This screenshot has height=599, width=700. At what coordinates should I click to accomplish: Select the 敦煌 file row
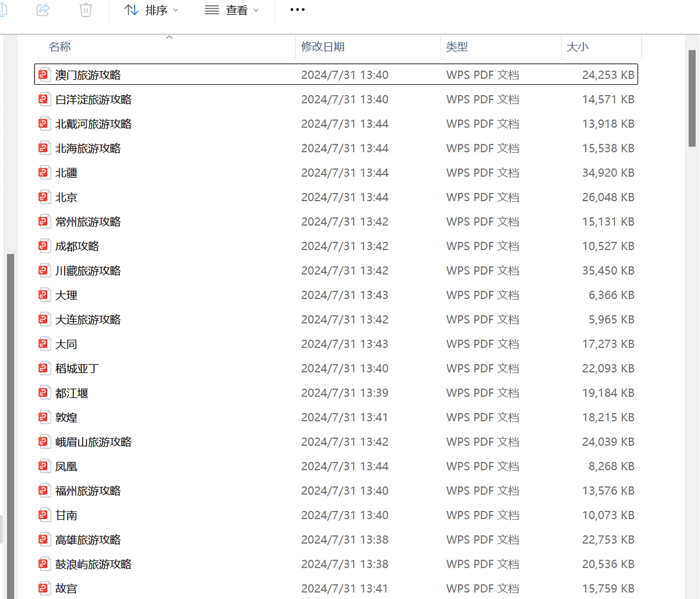(x=67, y=417)
